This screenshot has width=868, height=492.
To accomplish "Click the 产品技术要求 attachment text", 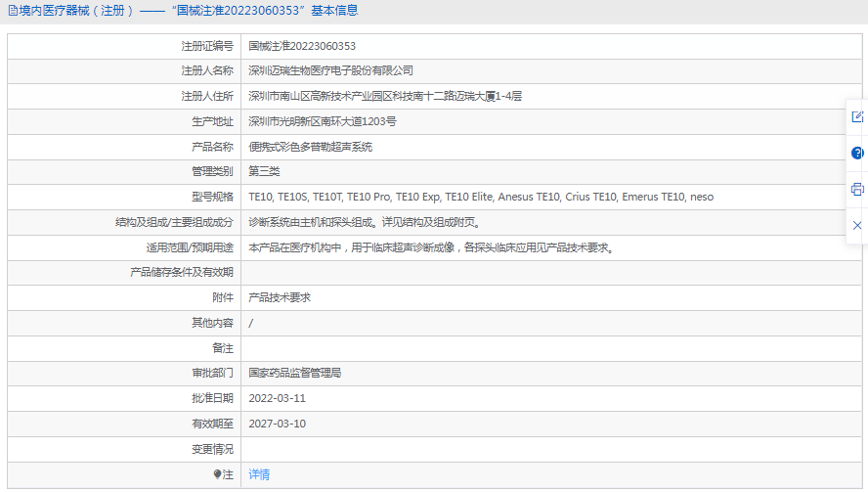I will coord(280,297).
